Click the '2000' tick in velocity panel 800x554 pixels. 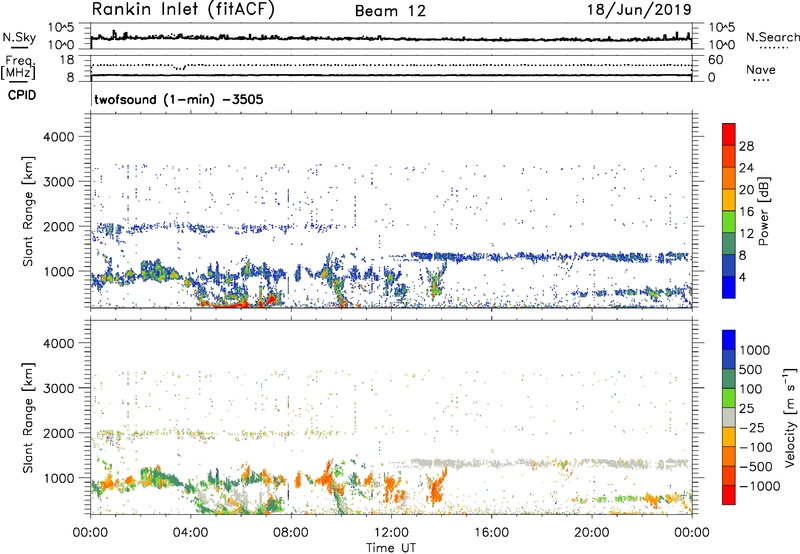(x=58, y=433)
